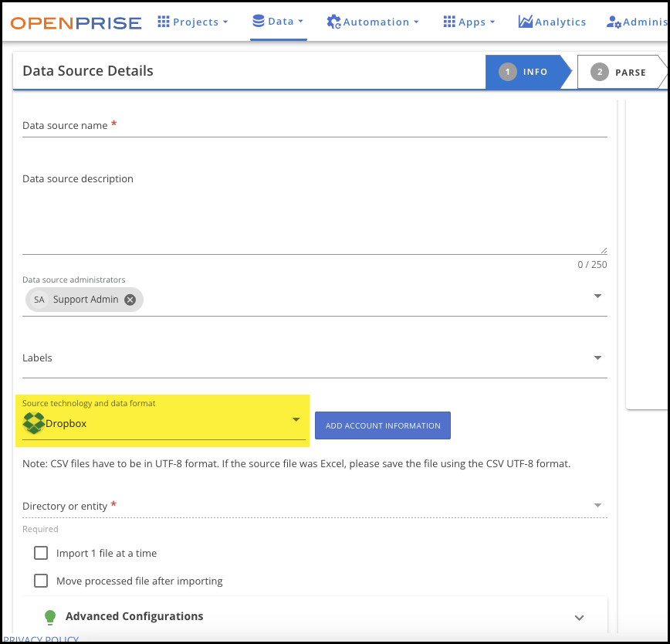Image resolution: width=670 pixels, height=644 pixels.
Task: Remove Support Admin chip with X icon
Action: 130,300
